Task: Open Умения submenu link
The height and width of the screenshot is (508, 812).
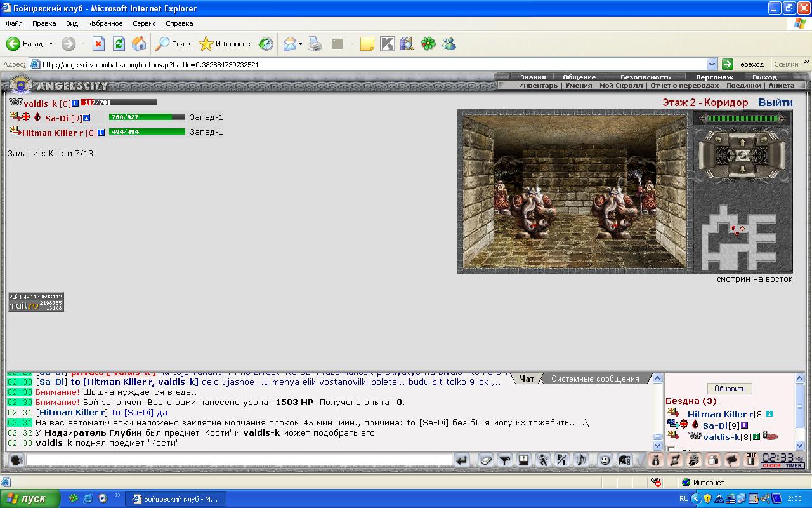Action: [x=579, y=85]
